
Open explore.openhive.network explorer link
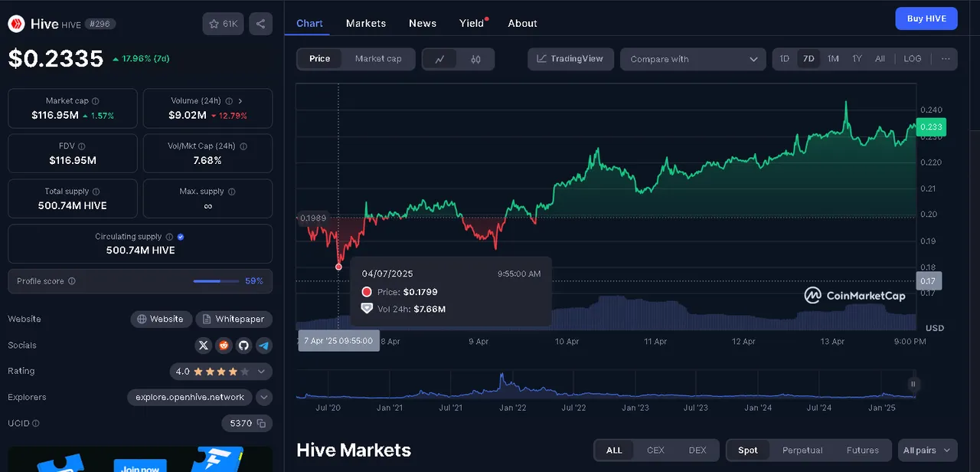click(x=190, y=397)
